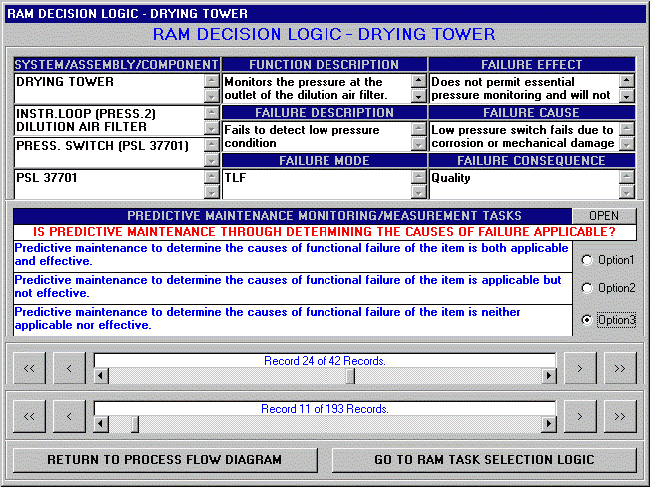Click right arrow of 42-record scrollbar
This screenshot has width=650, height=487.
point(549,376)
